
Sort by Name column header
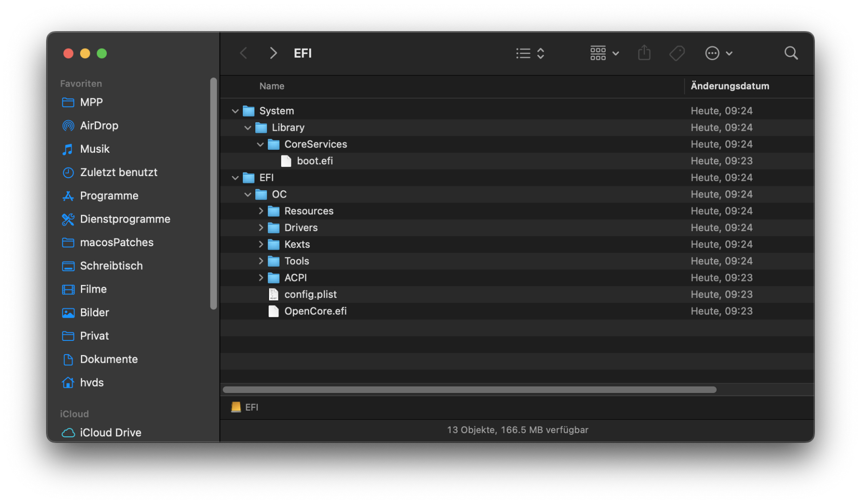point(272,86)
